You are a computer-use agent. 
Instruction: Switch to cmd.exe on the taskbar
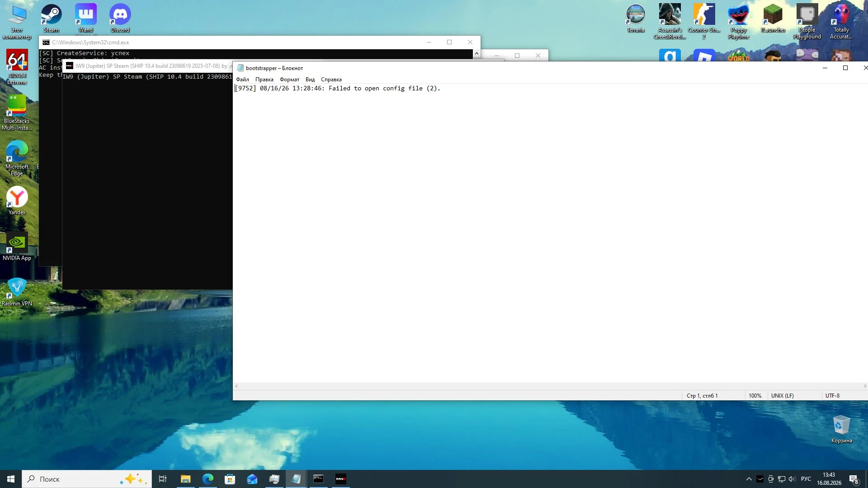(318, 479)
